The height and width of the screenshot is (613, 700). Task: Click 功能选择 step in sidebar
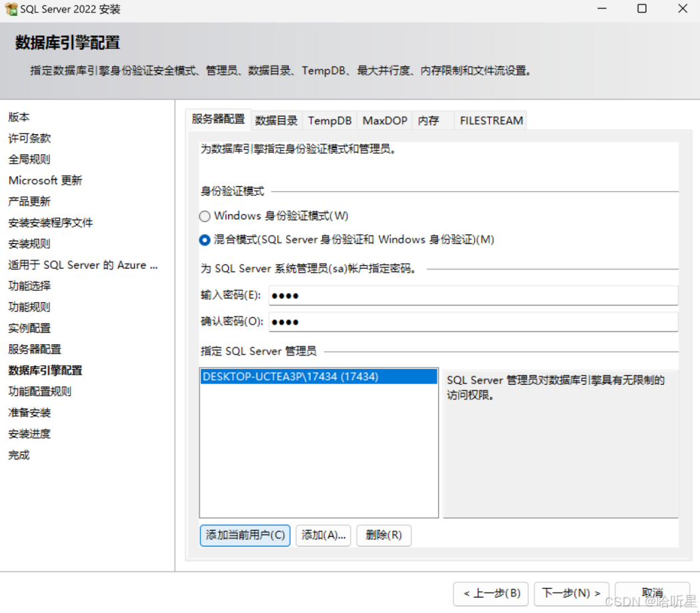tap(29, 286)
